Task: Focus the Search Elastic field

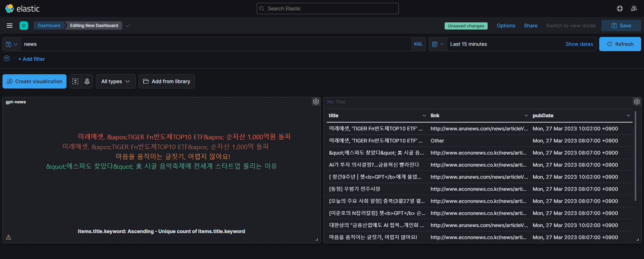Action: (328, 9)
